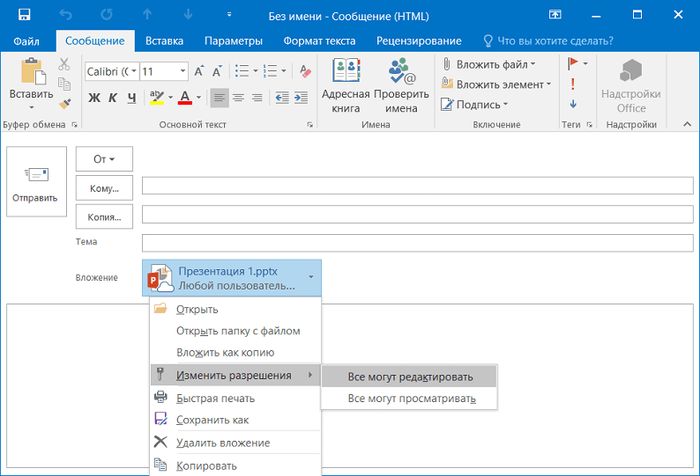The width and height of the screenshot is (700, 476).
Task: Click into the Тема (Subject) field
Action: [417, 243]
